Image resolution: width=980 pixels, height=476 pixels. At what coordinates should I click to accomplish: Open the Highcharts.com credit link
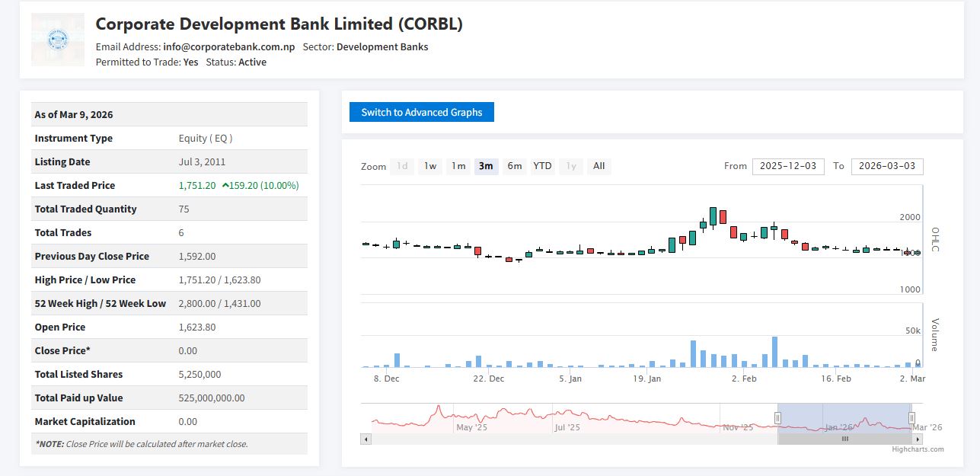918,449
